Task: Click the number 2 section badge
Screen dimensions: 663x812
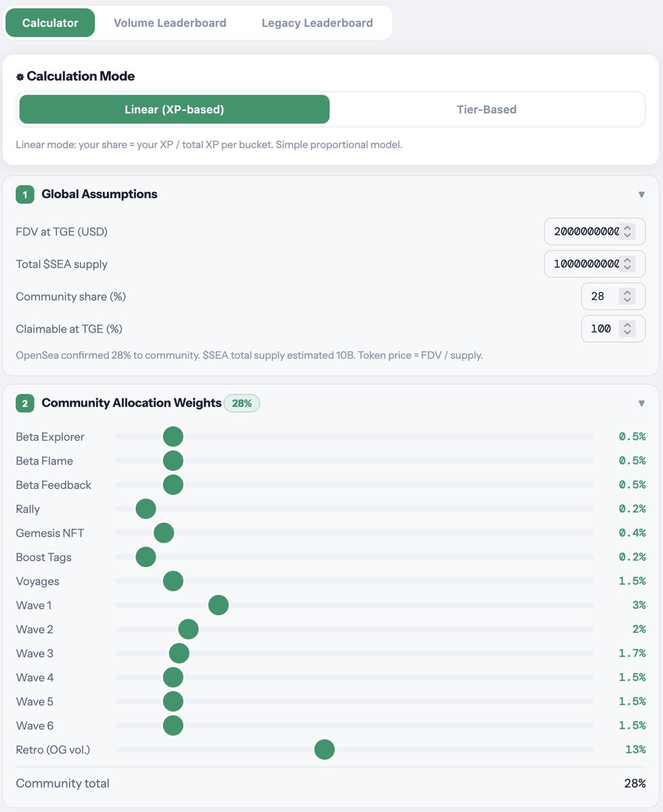Action: (25, 403)
